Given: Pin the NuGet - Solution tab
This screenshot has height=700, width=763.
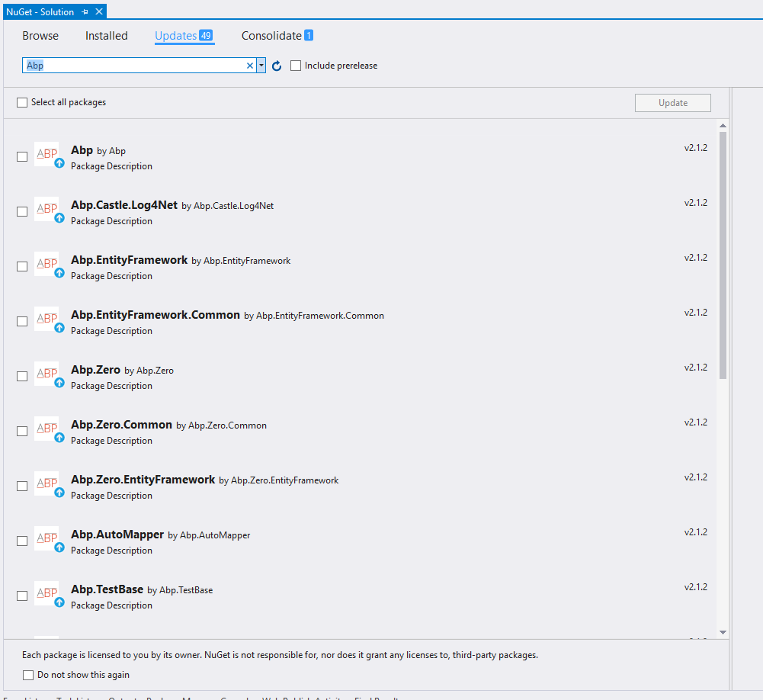Looking at the screenshot, I should pyautogui.click(x=85, y=11).
